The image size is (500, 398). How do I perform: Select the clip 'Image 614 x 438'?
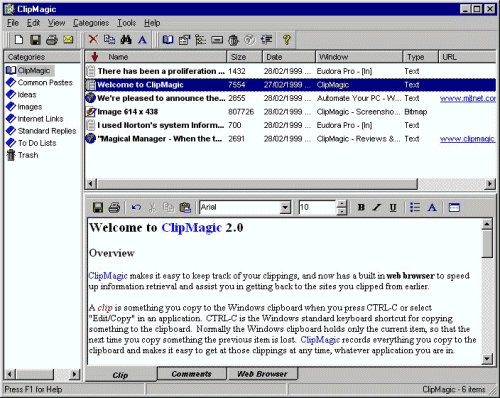tap(290, 112)
